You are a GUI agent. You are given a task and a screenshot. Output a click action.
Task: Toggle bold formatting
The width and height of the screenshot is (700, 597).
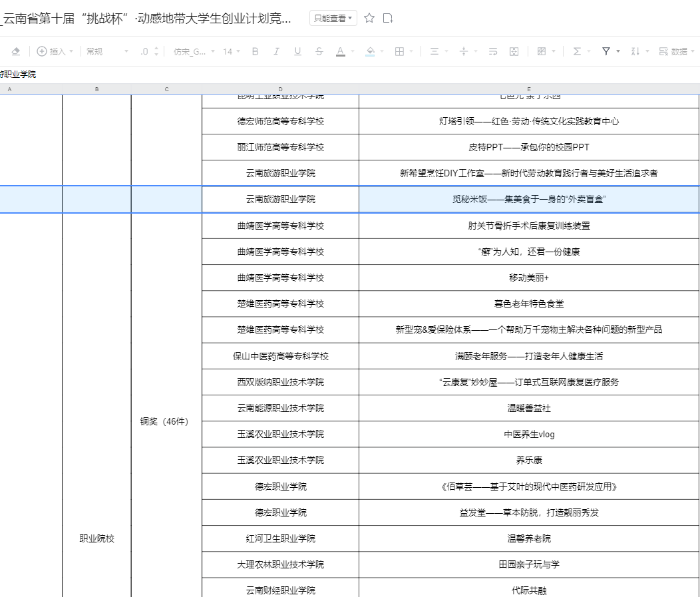coord(255,51)
